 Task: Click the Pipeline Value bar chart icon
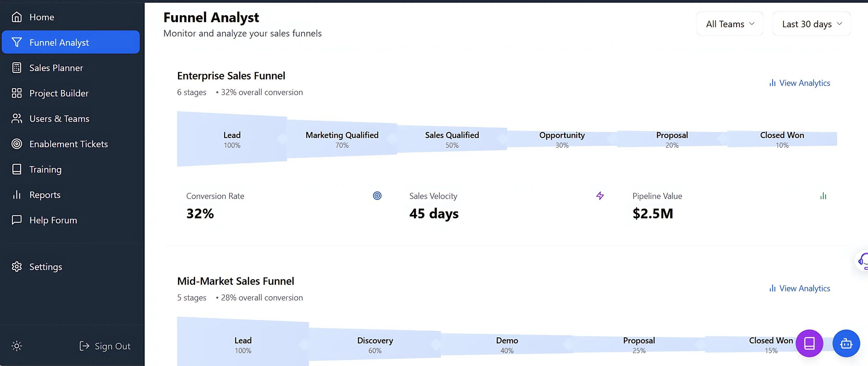tap(823, 196)
